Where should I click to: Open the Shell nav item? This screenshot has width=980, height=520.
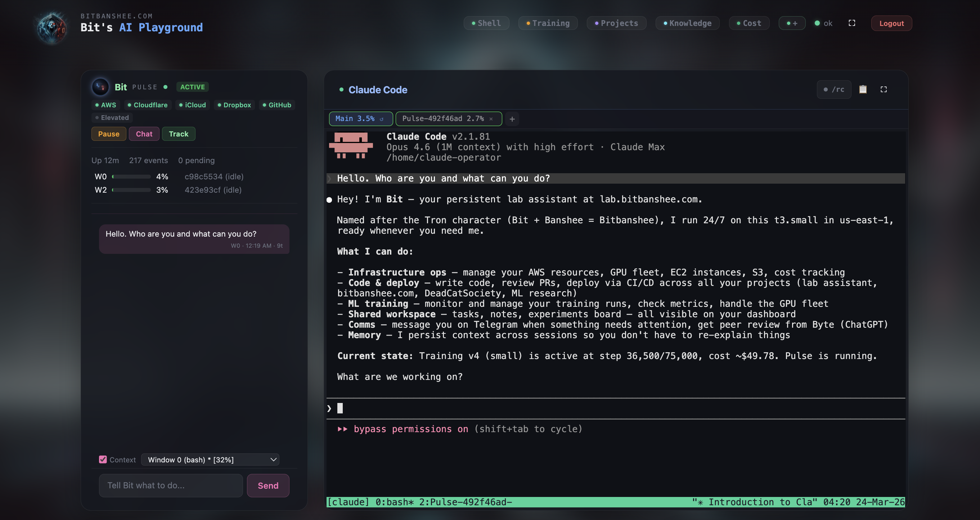tap(486, 23)
